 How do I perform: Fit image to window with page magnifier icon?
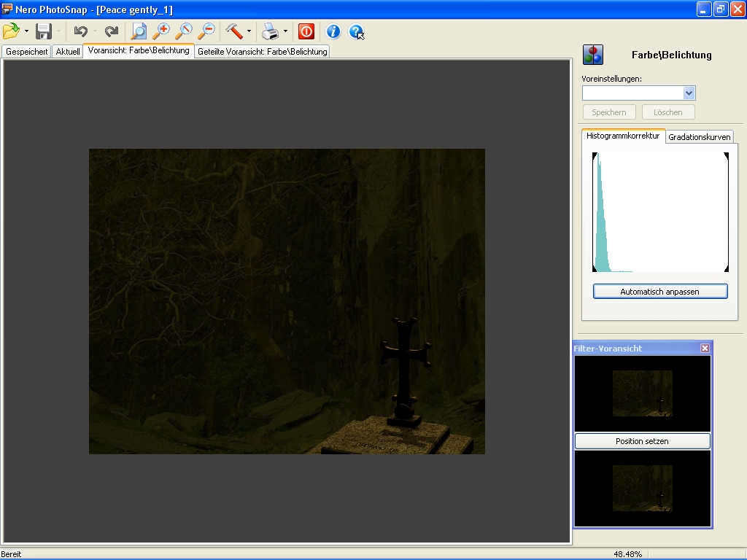coord(139,31)
